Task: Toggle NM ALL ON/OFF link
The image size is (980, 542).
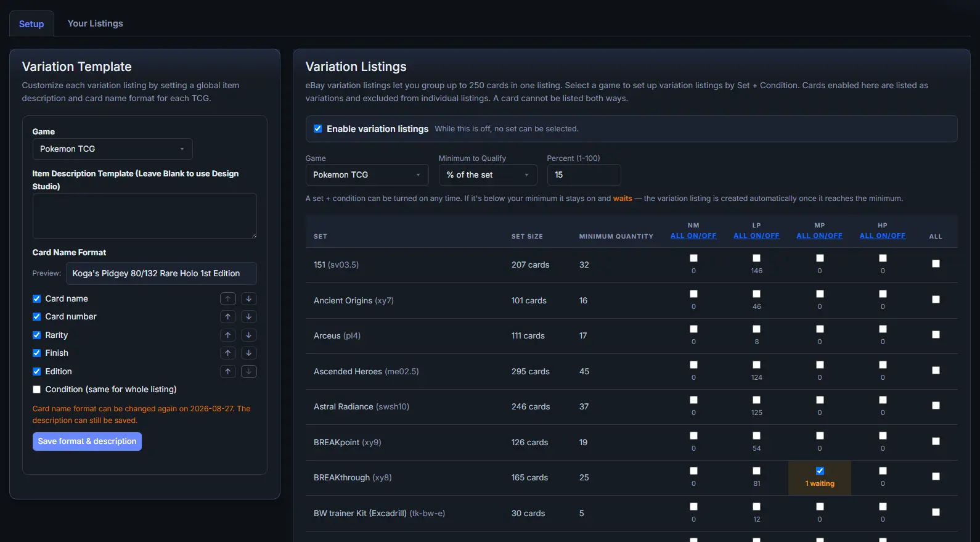Action: [x=693, y=236]
